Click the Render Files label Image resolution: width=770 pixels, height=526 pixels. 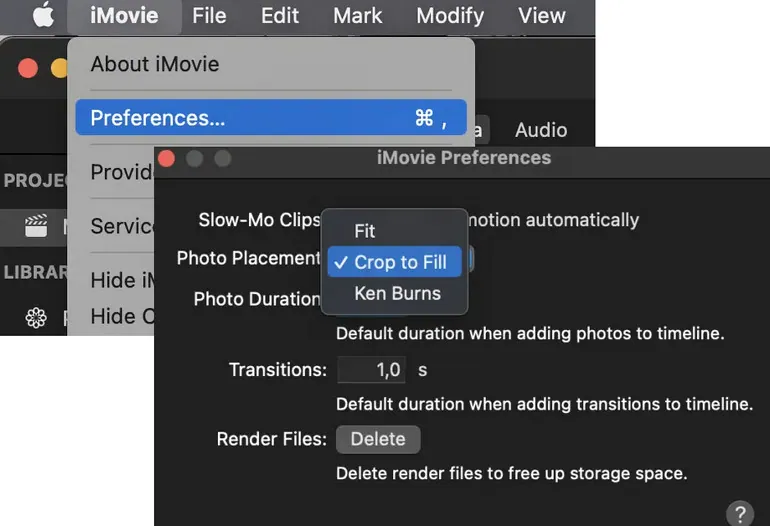pos(272,439)
